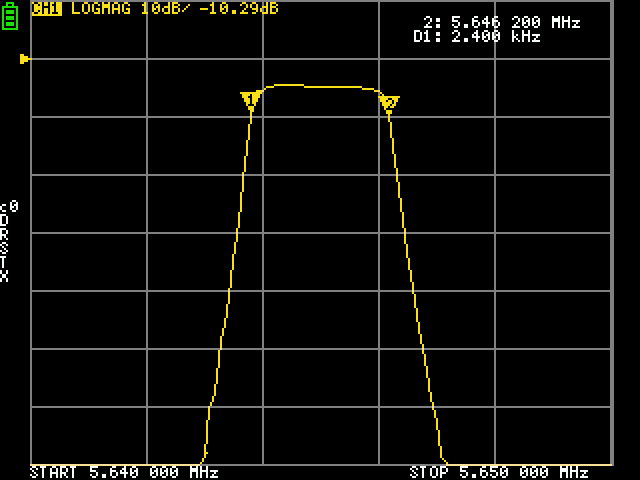Tap the highlighted CH1 channel badge
640x480 pixels.
[46, 9]
